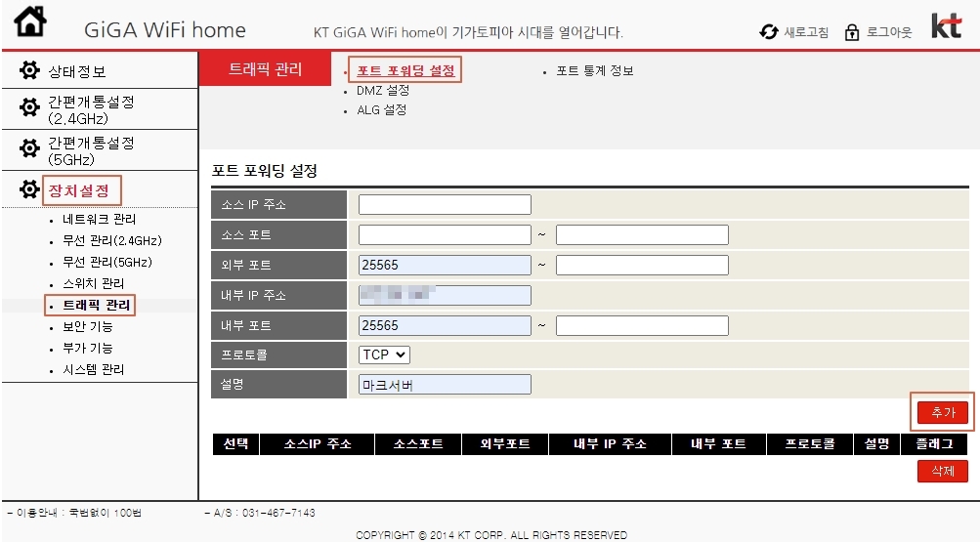Click the 설명 field containing 마크서버

click(x=445, y=385)
